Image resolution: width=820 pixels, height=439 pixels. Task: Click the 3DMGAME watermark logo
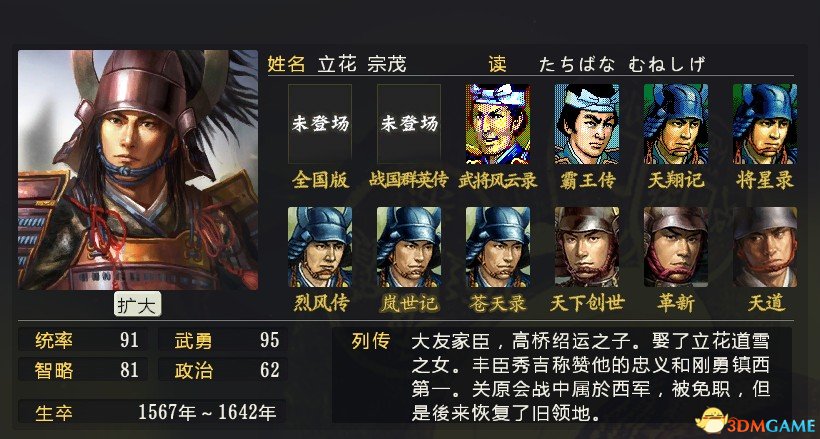coord(756,420)
